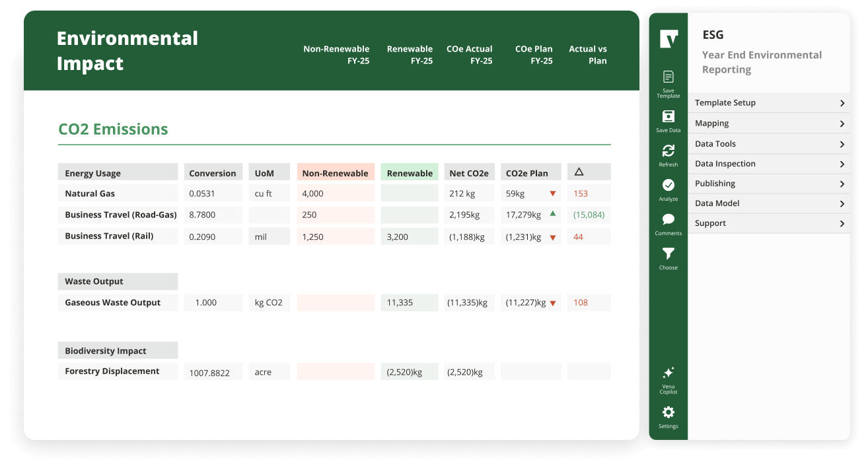Screen dimensions: 868x467
Task: Open the Data Inspection menu item
Action: [x=768, y=163]
